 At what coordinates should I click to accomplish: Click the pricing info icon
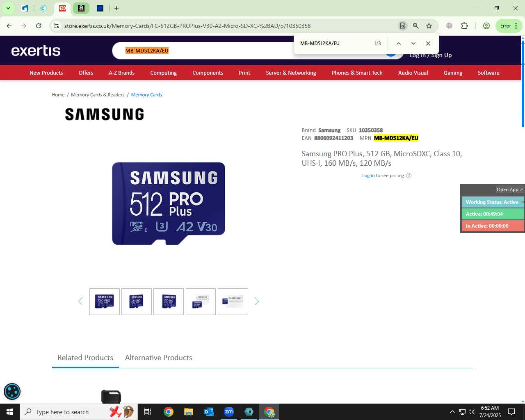coord(409,176)
